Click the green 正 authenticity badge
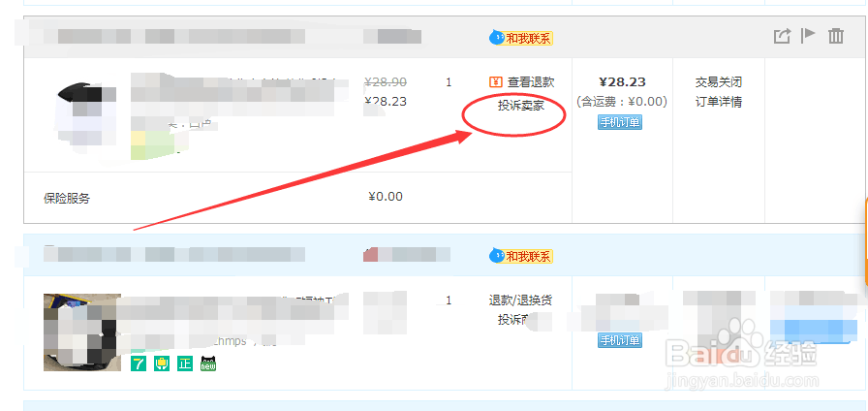The image size is (868, 411). (x=185, y=364)
